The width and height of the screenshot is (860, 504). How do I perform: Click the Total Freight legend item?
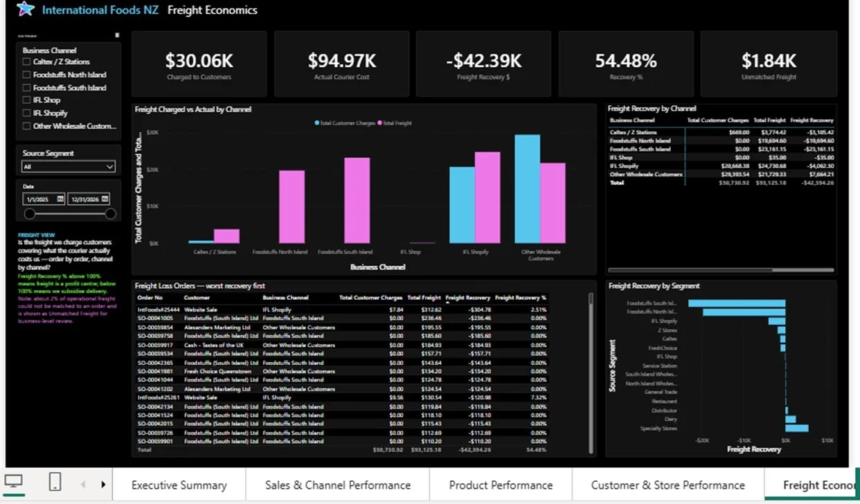[395, 123]
